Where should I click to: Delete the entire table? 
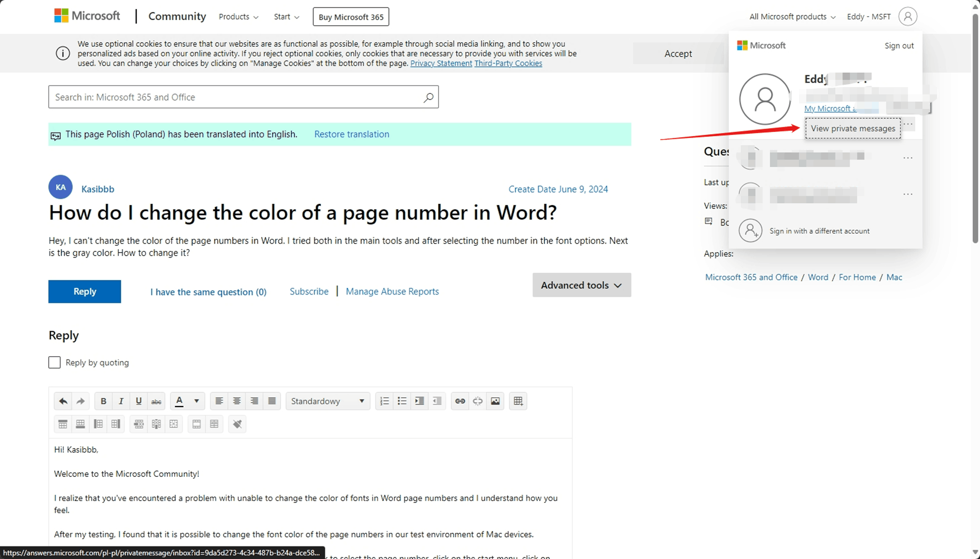[174, 424]
